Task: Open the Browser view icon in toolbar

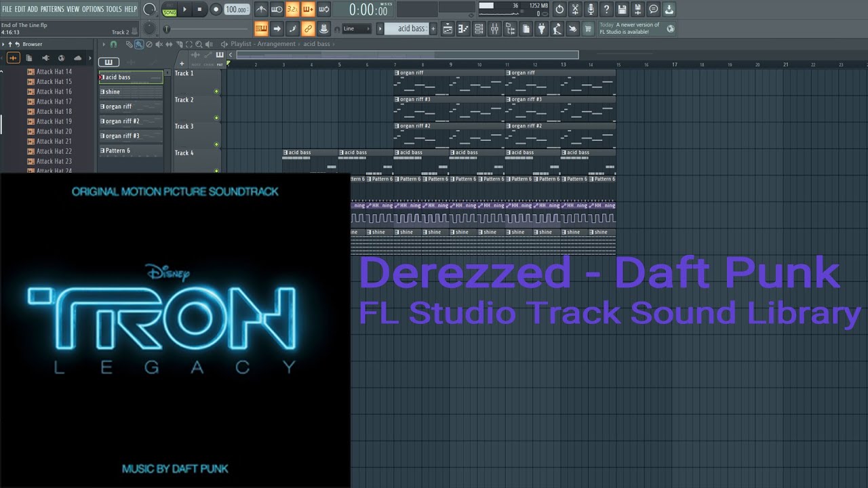Action: 510,28
